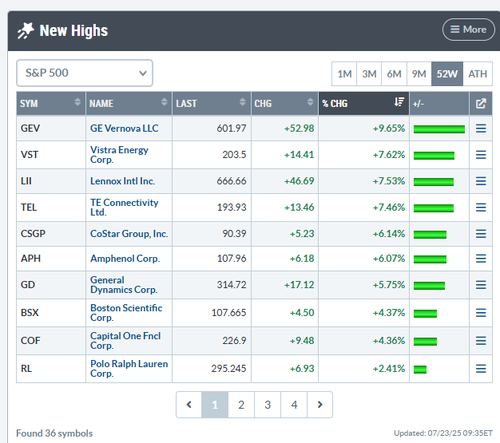Select the 52W timeframe tab
The width and height of the screenshot is (500, 443).
coord(447,74)
